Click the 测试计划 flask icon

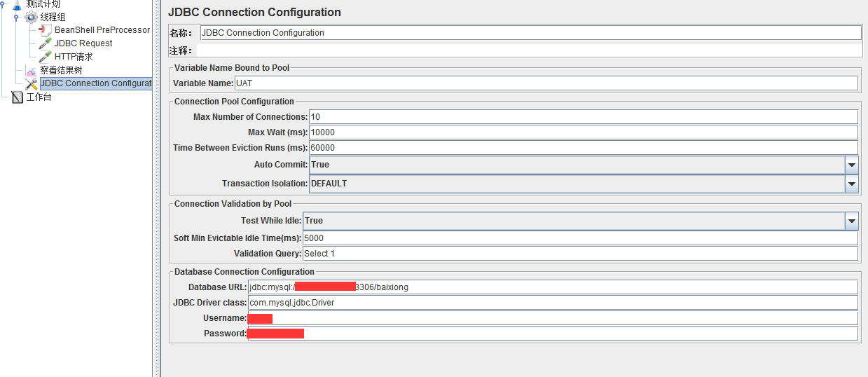pyautogui.click(x=18, y=4)
